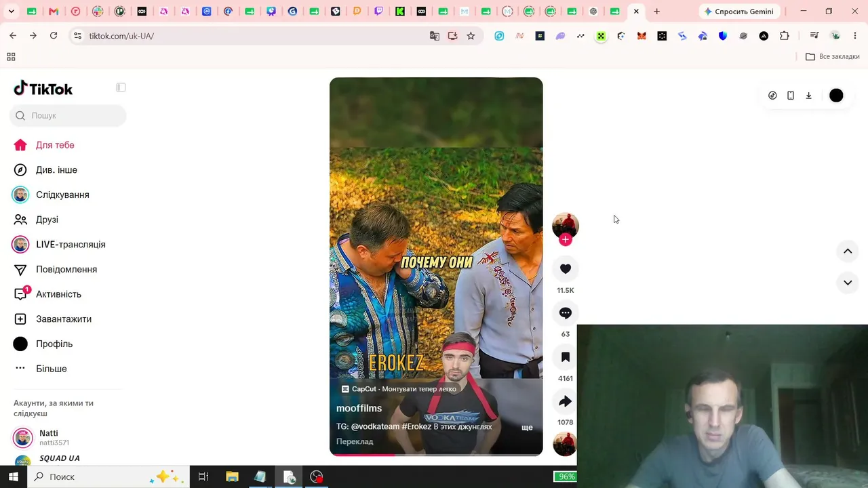
Task: Open the Chrome apps grid shortcut
Action: click(11, 57)
